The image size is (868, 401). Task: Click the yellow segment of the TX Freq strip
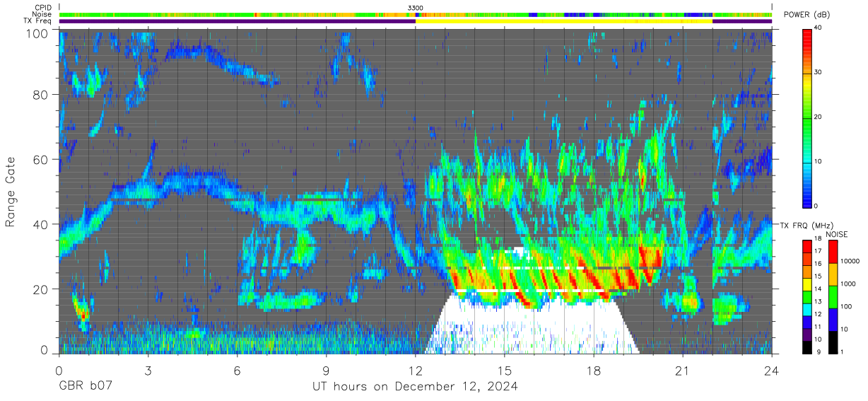(x=564, y=21)
